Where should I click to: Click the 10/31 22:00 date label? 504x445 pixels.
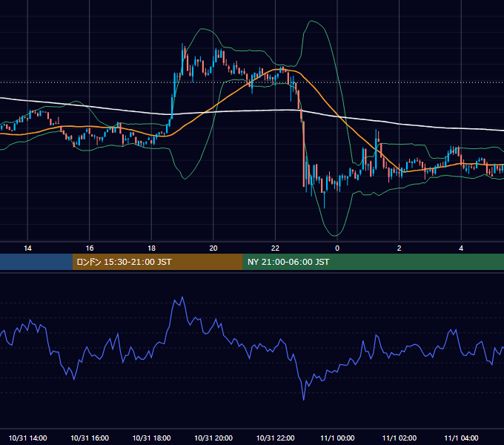(x=275, y=438)
